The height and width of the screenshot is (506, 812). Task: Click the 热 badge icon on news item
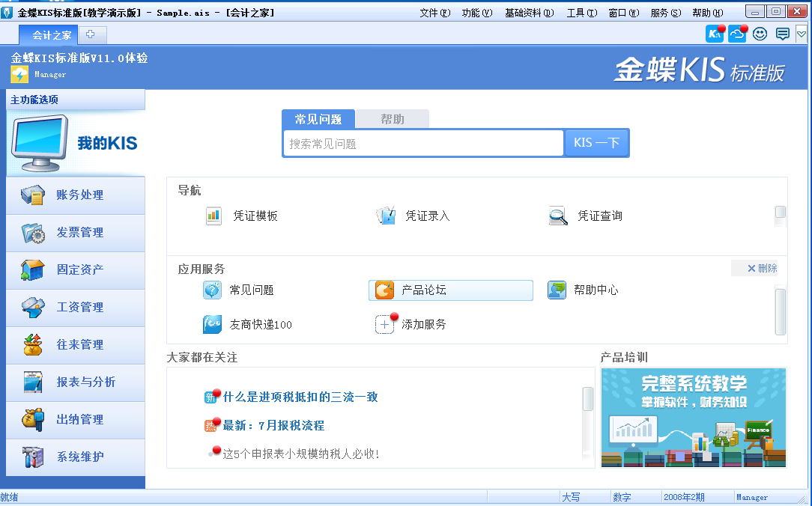210,426
